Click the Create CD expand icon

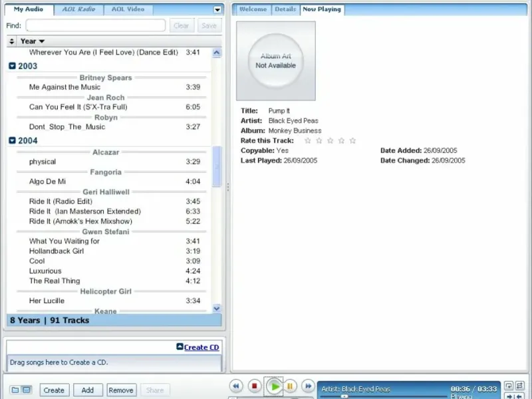pyautogui.click(x=180, y=346)
